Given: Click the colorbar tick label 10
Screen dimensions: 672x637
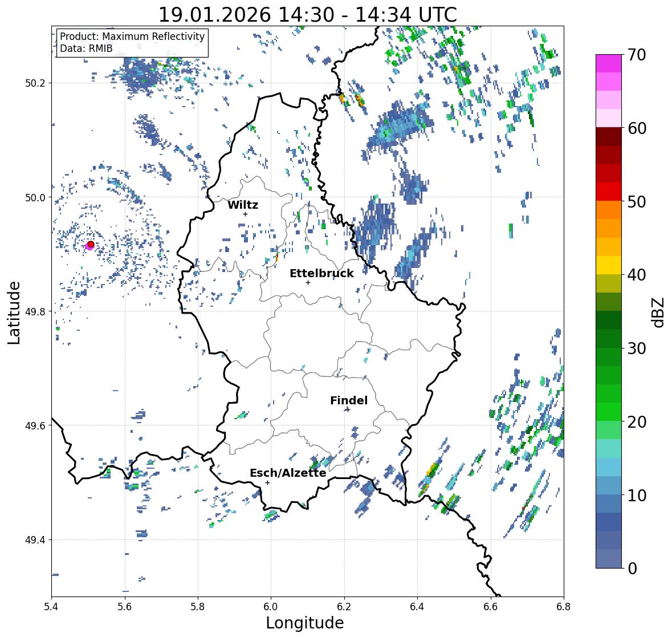Looking at the screenshot, I should [637, 495].
